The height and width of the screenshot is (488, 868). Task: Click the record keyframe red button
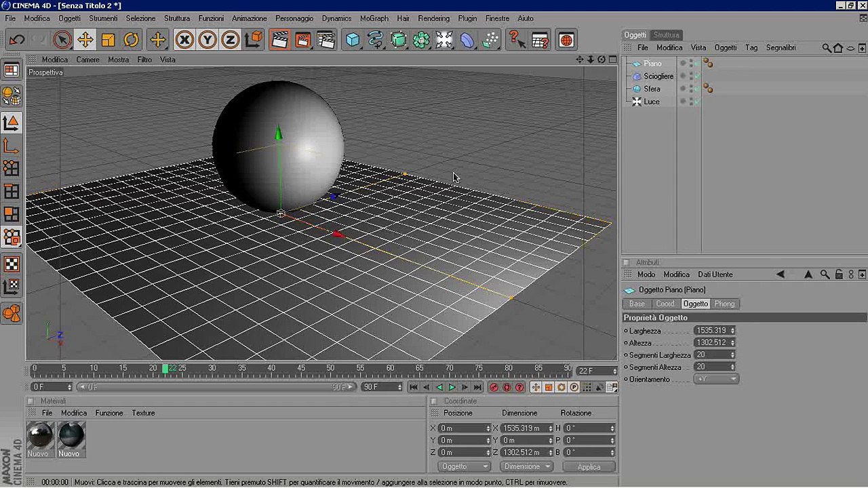(x=494, y=387)
